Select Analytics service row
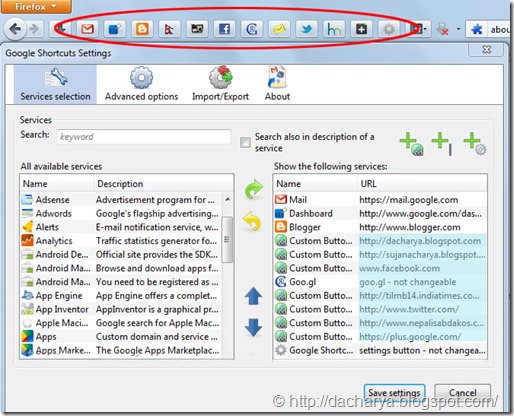This screenshot has width=514, height=416. 121,241
